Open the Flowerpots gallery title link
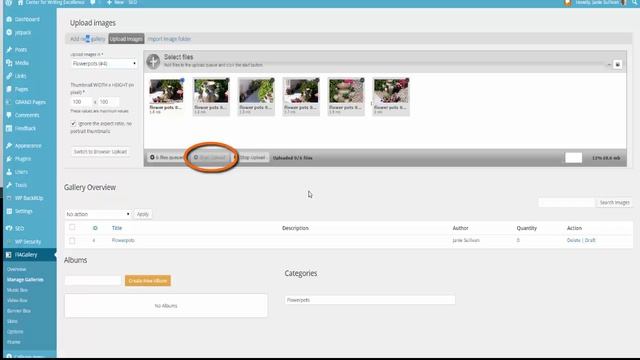The image size is (640, 360). click(123, 240)
